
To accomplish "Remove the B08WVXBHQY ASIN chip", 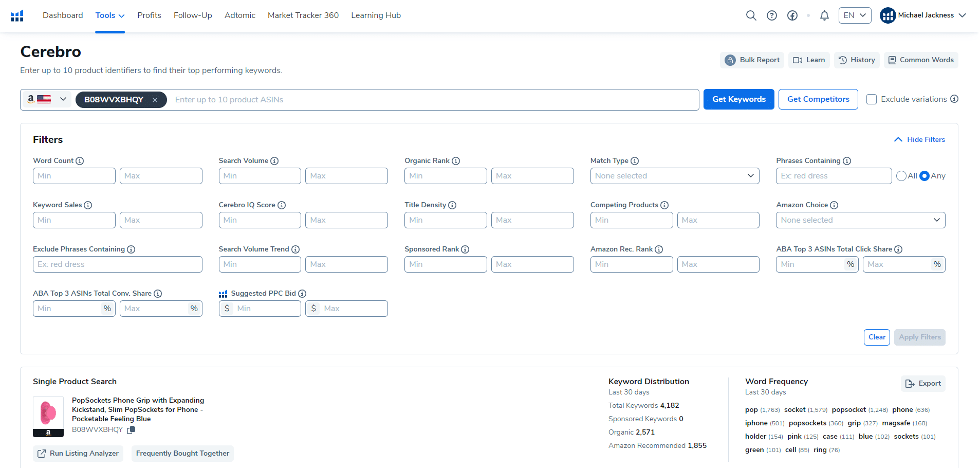I will coord(155,100).
